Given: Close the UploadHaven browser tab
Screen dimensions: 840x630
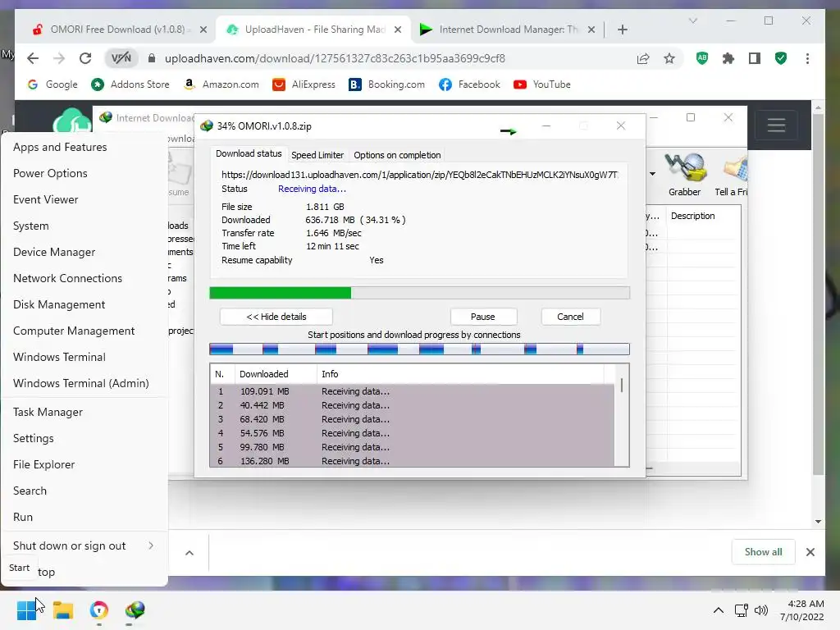Looking at the screenshot, I should pos(398,30).
